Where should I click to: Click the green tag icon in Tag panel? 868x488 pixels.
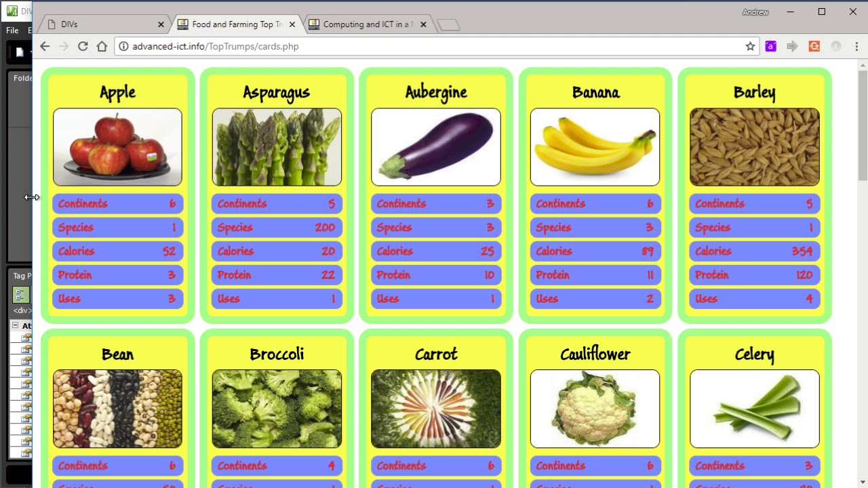click(x=20, y=295)
